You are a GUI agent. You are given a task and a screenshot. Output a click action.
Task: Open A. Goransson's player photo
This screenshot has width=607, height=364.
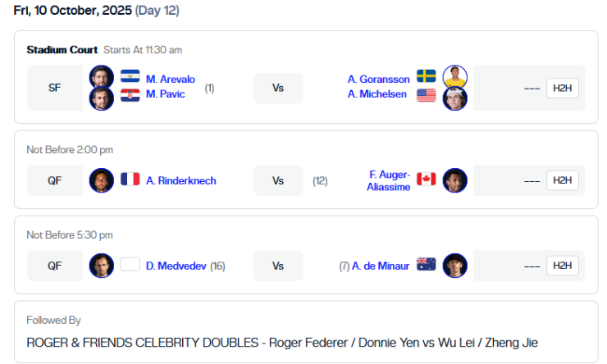coord(454,77)
